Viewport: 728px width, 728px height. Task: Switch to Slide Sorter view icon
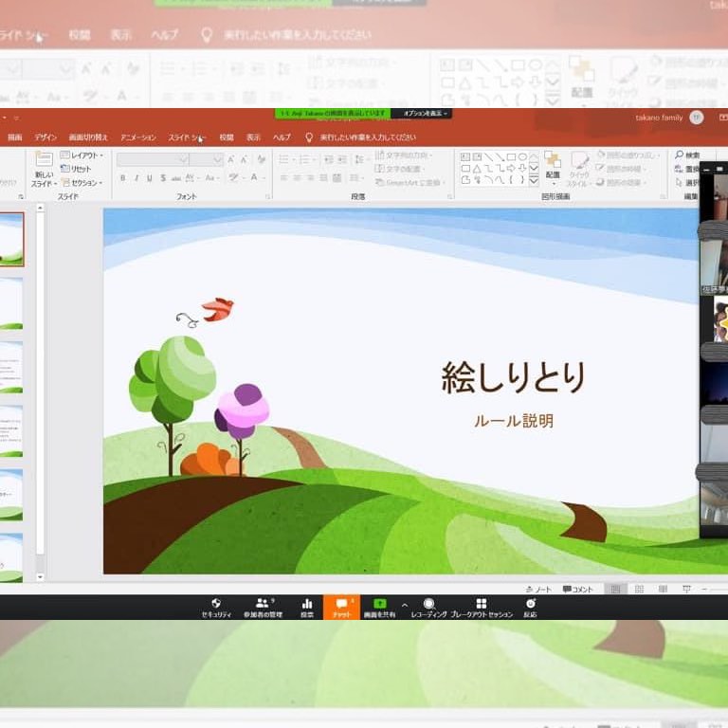[639, 590]
